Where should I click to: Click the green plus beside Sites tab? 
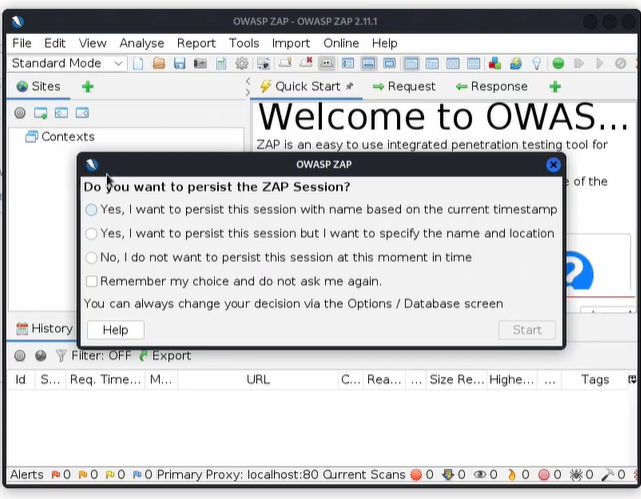(88, 87)
